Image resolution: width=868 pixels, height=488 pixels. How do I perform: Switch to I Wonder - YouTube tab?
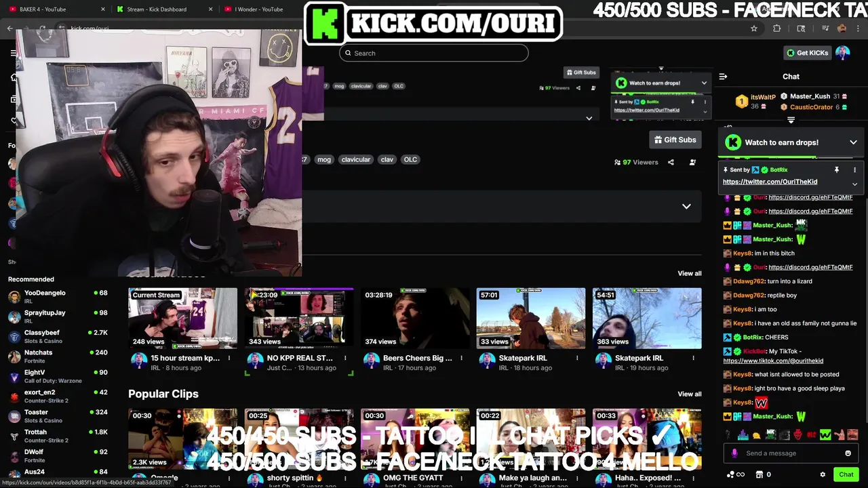261,9
